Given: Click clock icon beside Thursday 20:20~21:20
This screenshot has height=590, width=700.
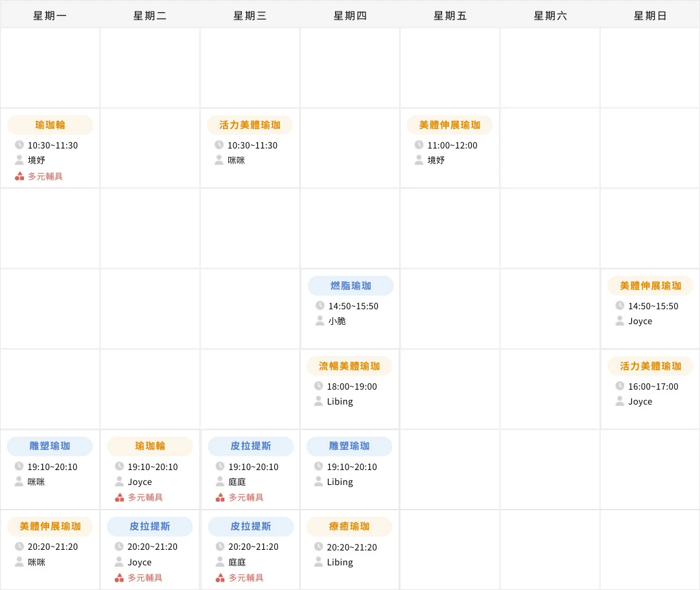Looking at the screenshot, I should (x=319, y=546).
